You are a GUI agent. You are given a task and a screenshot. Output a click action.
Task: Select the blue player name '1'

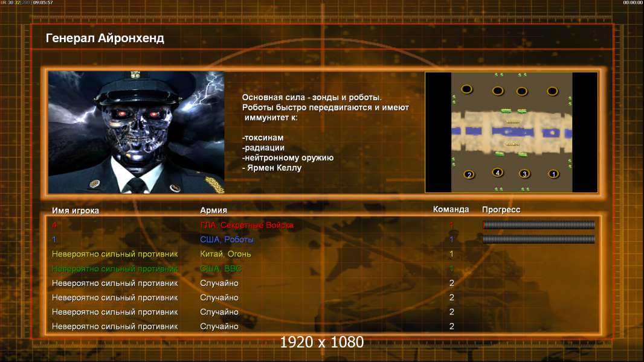click(54, 239)
